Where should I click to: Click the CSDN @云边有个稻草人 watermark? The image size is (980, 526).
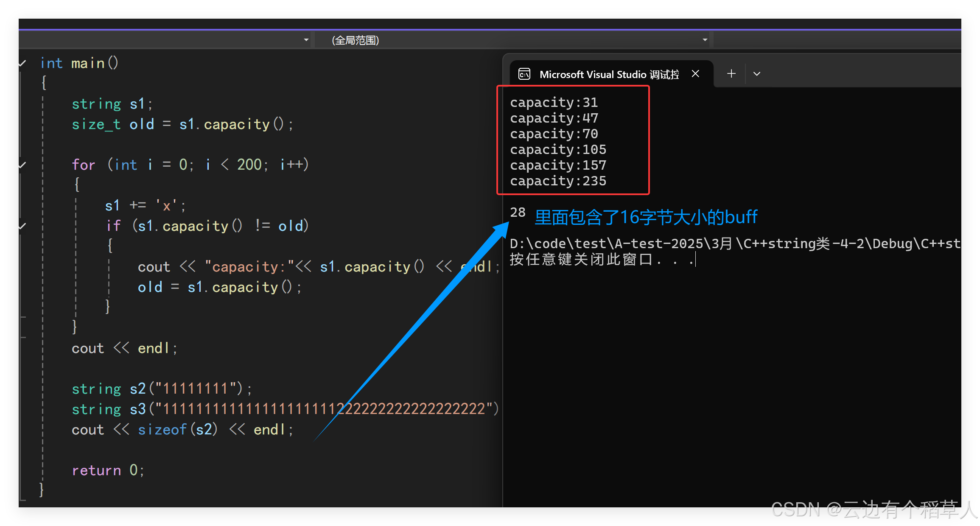pos(873,509)
